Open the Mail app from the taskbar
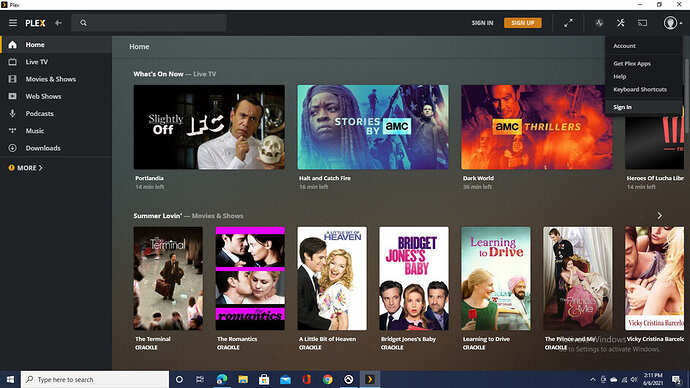 coord(285,379)
